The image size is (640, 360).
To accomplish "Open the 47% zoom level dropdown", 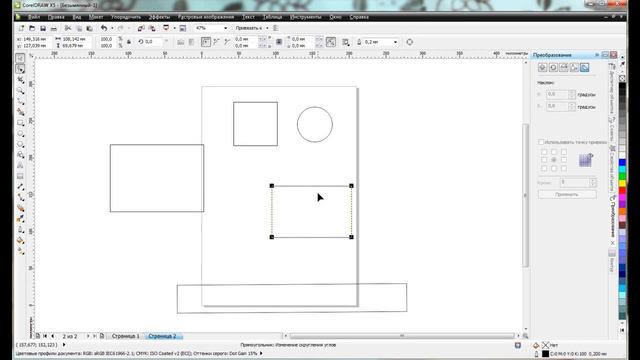I will tap(225, 28).
